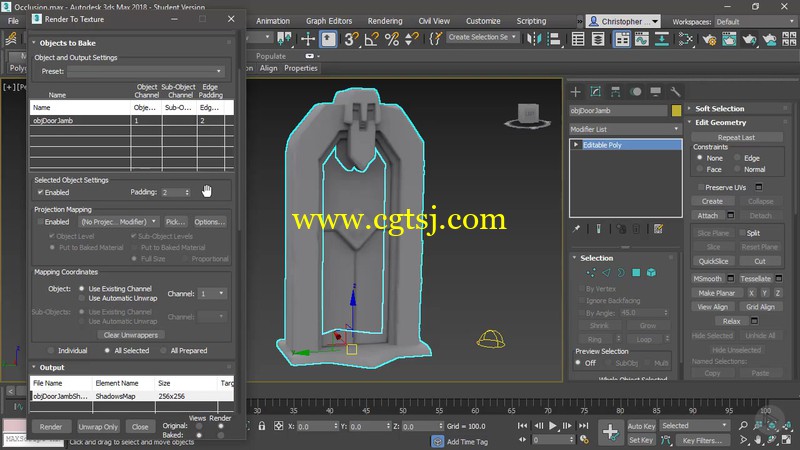Open the Civil View menu
800x450 pixels.
point(434,21)
